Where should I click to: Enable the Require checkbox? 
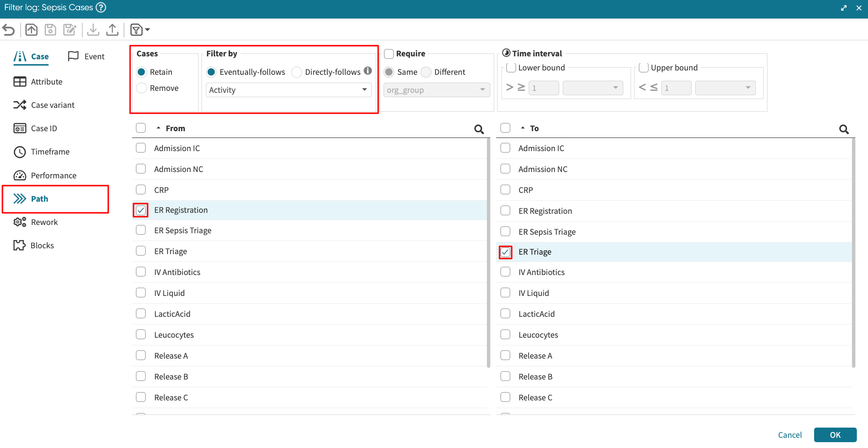click(389, 53)
